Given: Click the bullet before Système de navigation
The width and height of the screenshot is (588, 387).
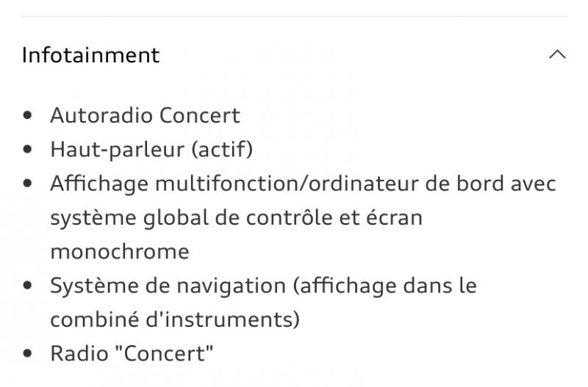Looking at the screenshot, I should [x=27, y=286].
